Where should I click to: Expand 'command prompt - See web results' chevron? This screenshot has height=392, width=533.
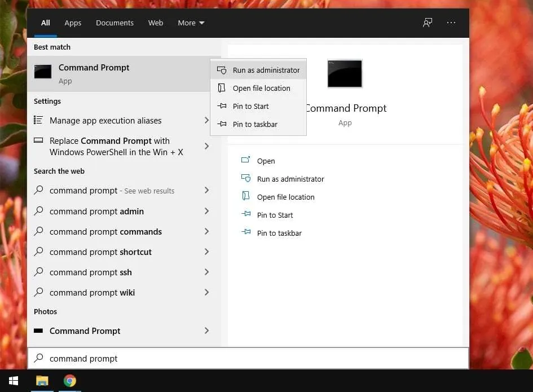(206, 190)
